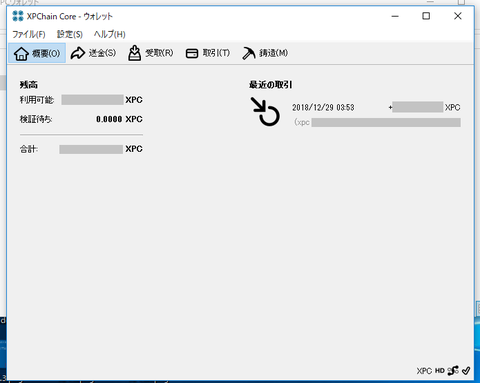The width and height of the screenshot is (480, 383).
Task: Click the XPChain Core logo in title bar
Action: 18,16
